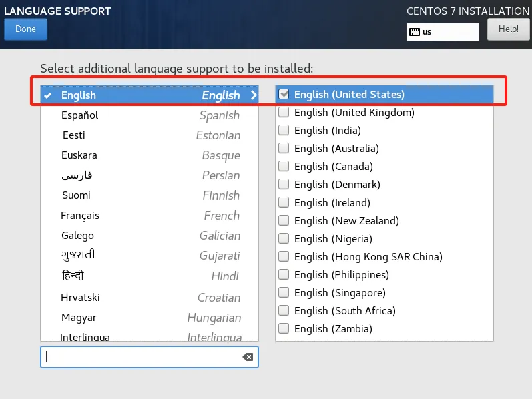Tick the English (Canada) checkbox
The height and width of the screenshot is (399, 532).
284,167
